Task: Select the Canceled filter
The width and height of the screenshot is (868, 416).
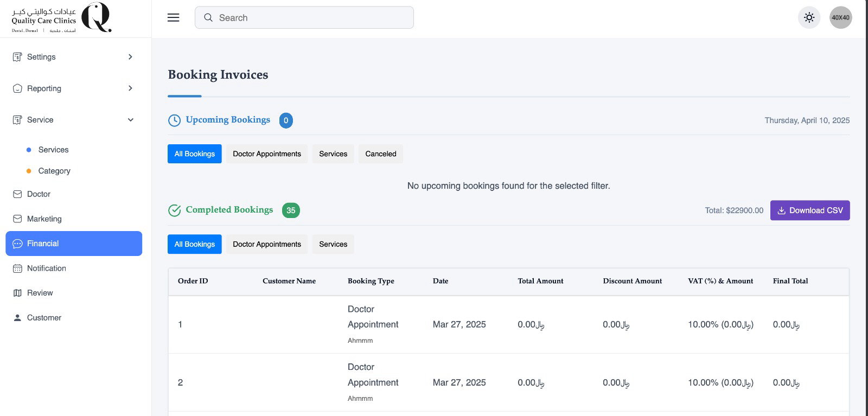Action: click(381, 154)
